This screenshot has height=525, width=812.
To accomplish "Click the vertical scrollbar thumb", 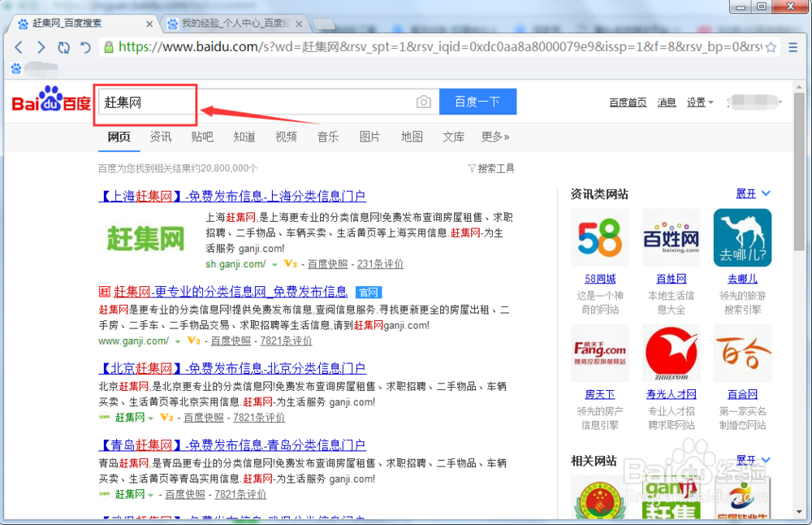I will pyautogui.click(x=799, y=172).
